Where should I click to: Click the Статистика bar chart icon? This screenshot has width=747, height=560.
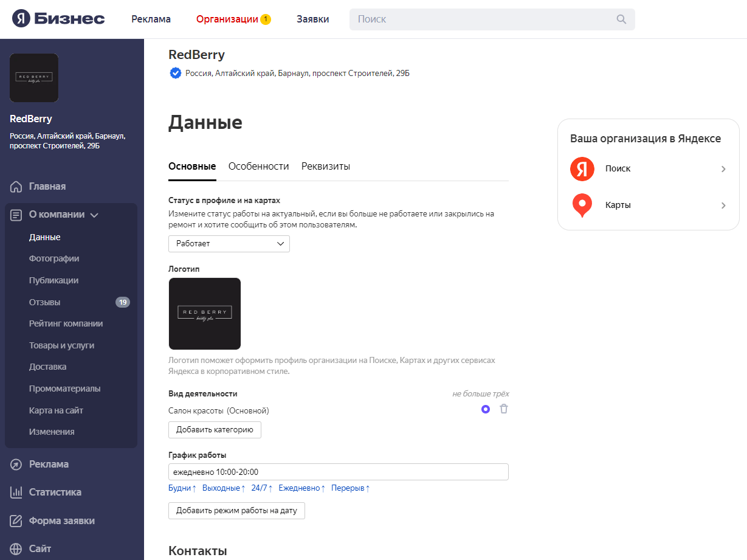coord(16,493)
